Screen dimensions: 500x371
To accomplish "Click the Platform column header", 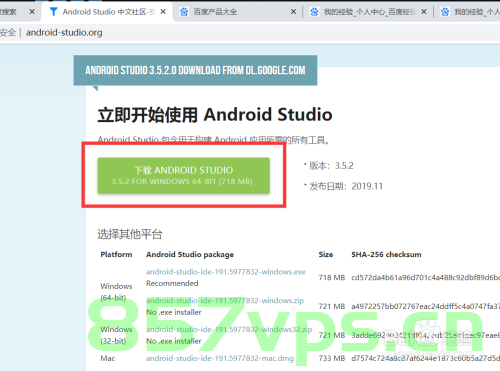I will click(x=116, y=255).
